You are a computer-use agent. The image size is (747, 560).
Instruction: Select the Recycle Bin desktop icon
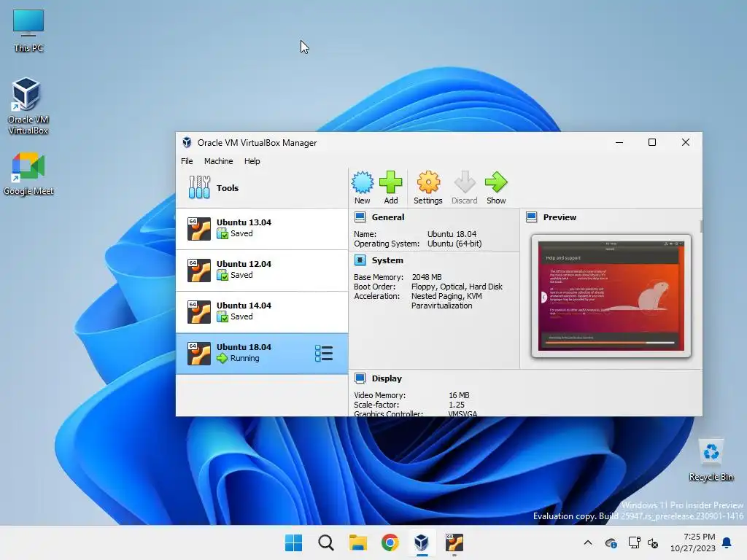711,459
